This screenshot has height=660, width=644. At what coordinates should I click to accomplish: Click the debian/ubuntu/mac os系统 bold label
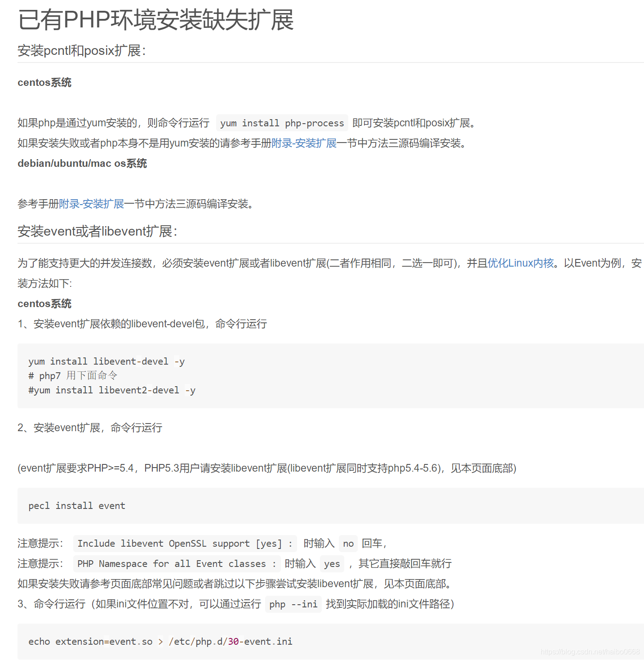pyautogui.click(x=82, y=163)
